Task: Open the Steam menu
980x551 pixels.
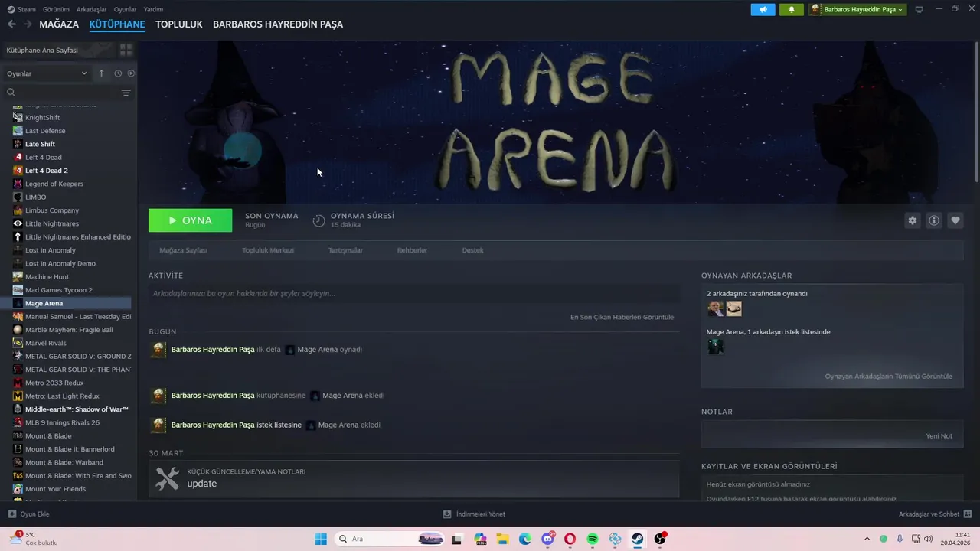Action: pos(21,9)
